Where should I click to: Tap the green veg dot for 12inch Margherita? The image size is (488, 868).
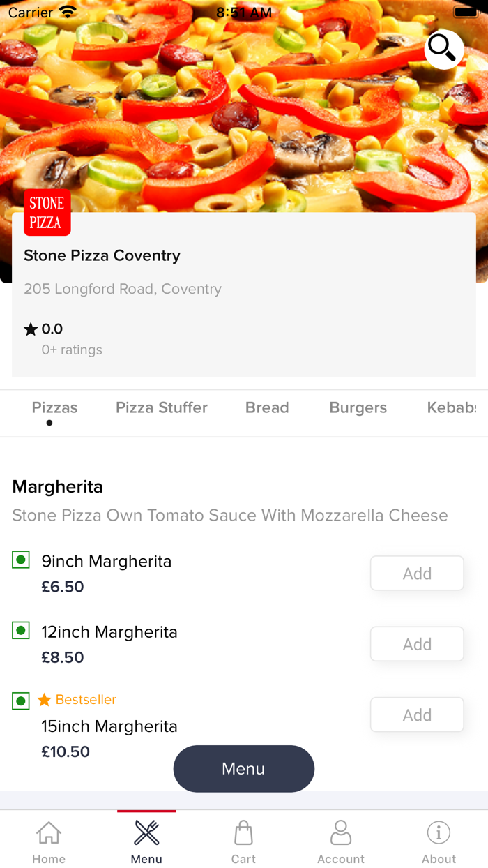[20, 629]
